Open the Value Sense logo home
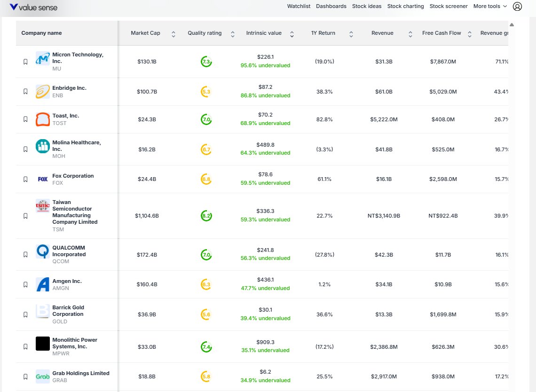The image size is (536, 392). [x=33, y=7]
